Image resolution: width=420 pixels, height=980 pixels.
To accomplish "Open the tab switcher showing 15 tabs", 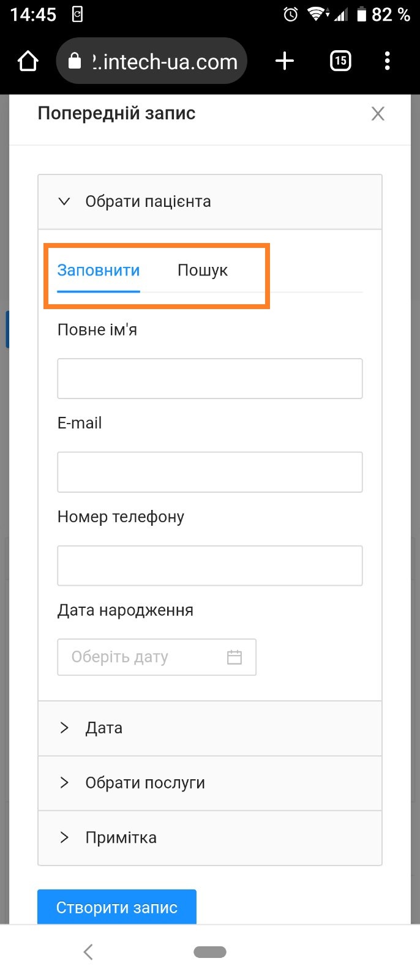I will (340, 61).
